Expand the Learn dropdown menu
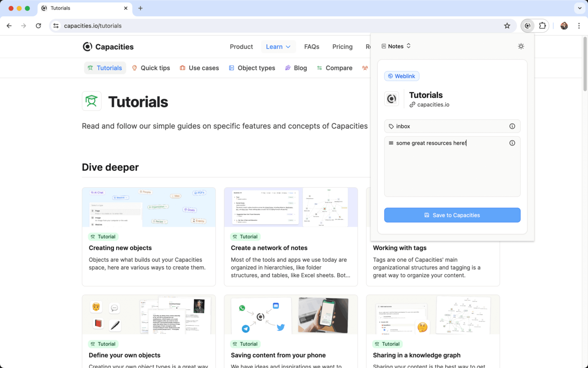The width and height of the screenshot is (588, 368). coord(278,46)
